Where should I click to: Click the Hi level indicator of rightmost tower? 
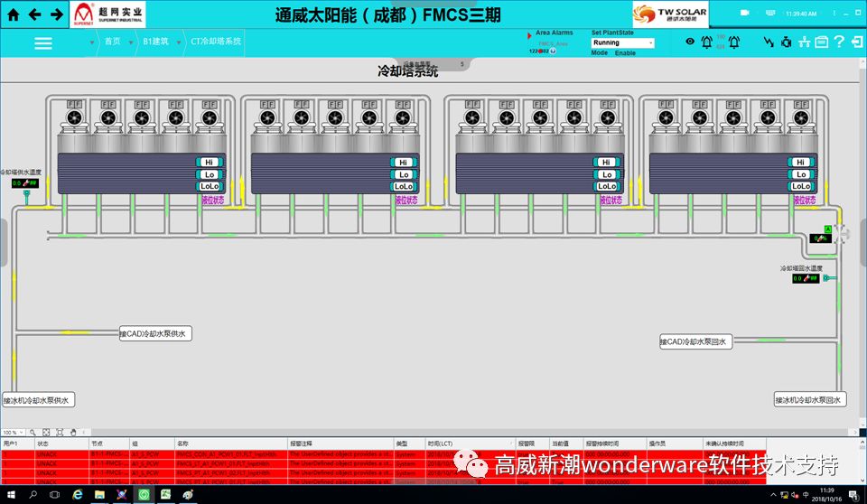pos(801,162)
